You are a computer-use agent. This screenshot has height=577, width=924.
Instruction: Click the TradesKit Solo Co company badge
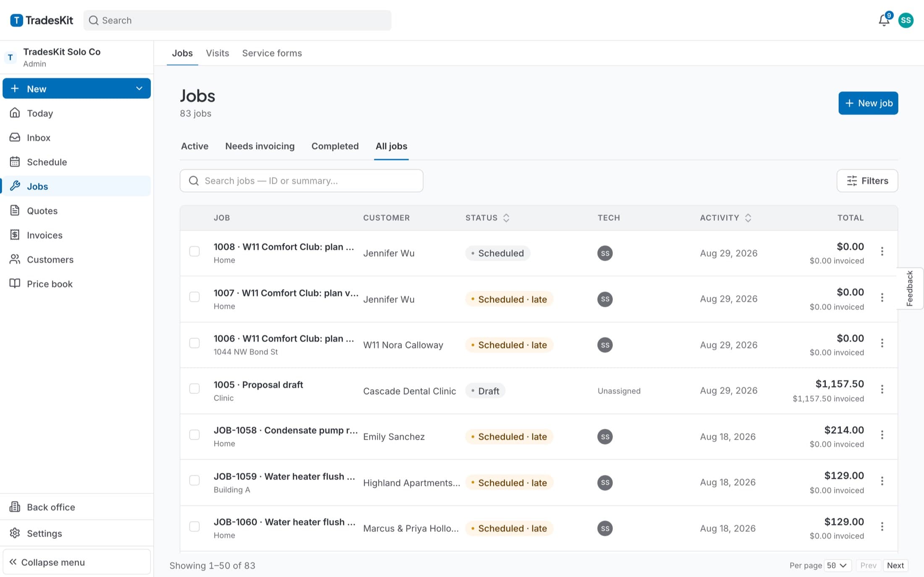click(x=10, y=57)
